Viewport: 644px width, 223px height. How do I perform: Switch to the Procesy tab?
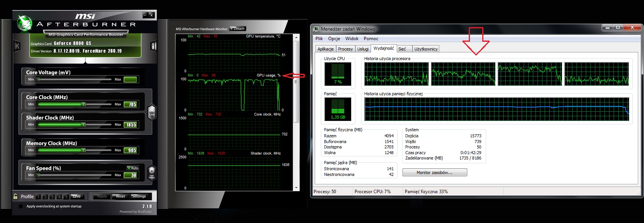pos(345,49)
